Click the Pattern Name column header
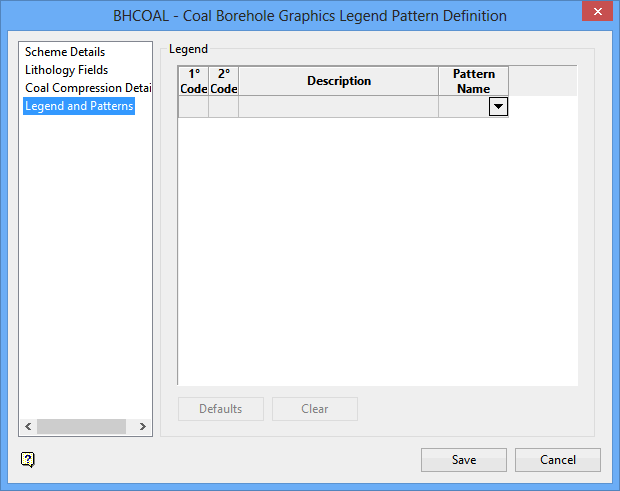 473,81
